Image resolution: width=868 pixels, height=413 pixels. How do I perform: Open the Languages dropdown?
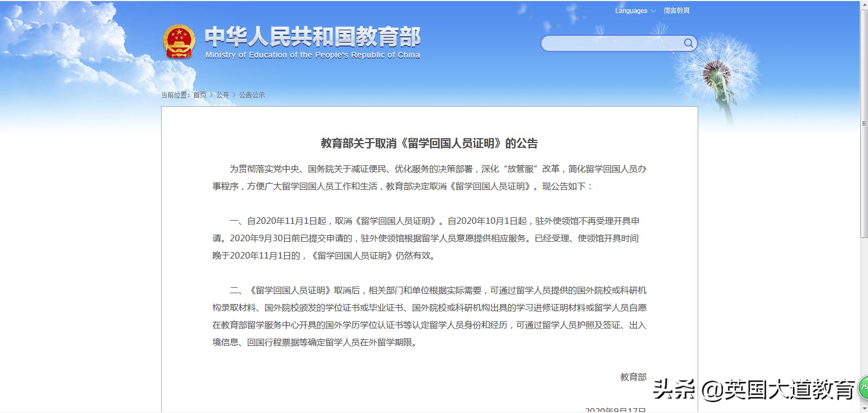(x=635, y=11)
